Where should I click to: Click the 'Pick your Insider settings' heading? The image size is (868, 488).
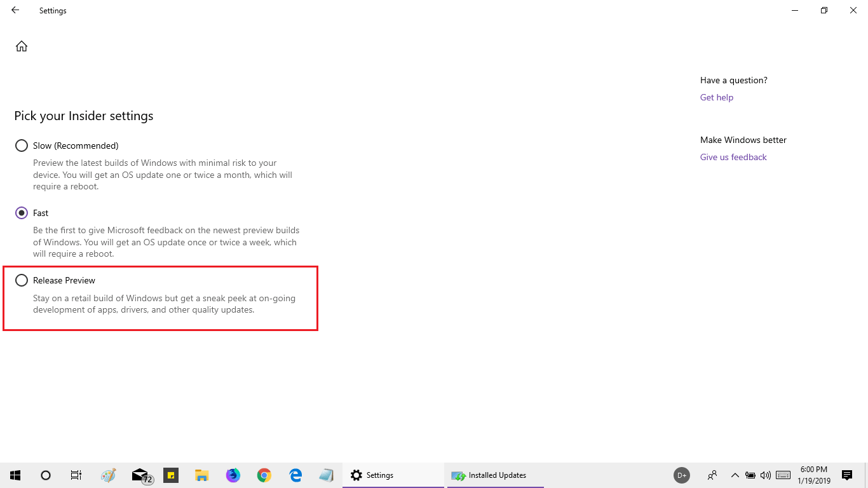pyautogui.click(x=84, y=116)
